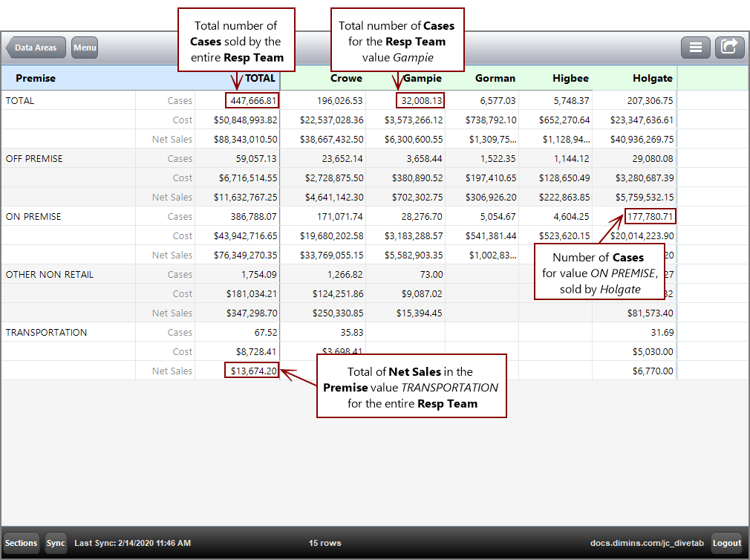Open the Sections menu

(x=21, y=543)
